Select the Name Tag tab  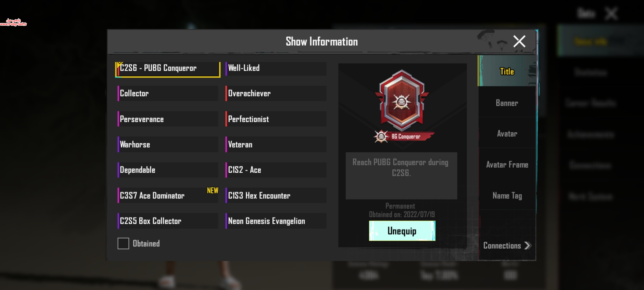tap(507, 195)
